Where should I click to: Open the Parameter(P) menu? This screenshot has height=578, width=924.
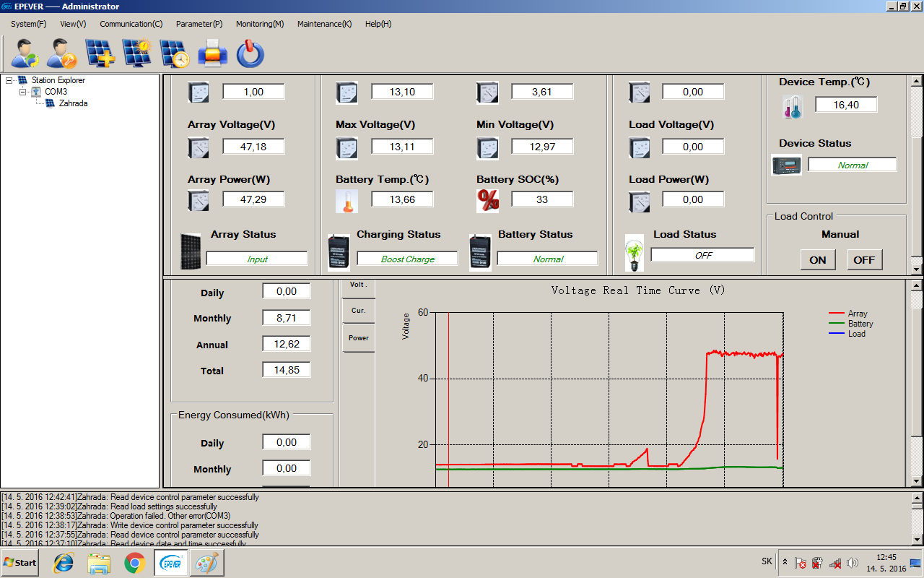click(199, 24)
